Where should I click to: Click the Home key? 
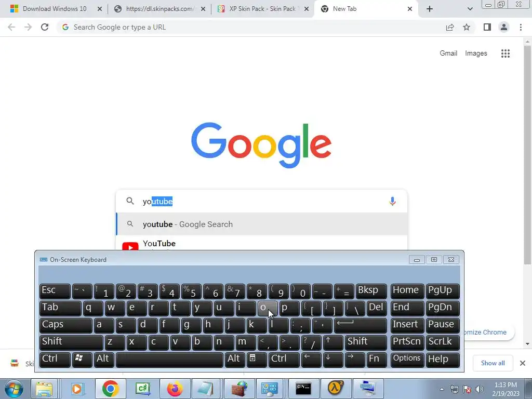coord(407,291)
